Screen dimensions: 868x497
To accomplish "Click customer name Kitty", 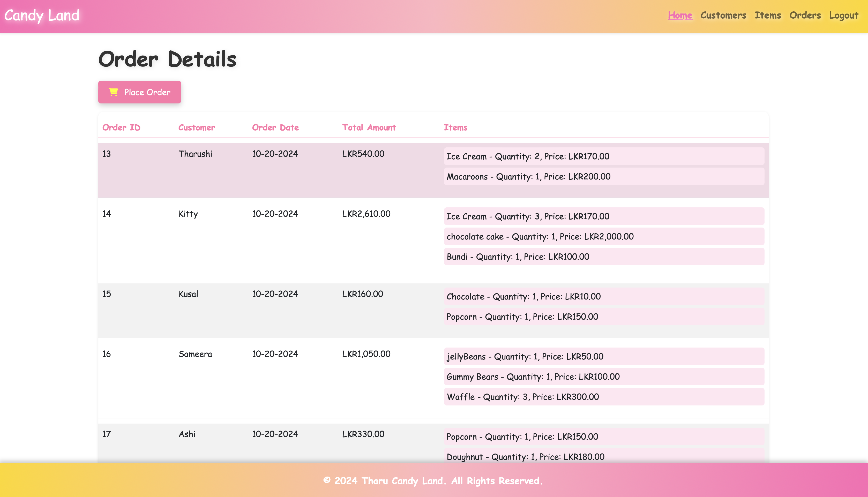I will [x=188, y=214].
